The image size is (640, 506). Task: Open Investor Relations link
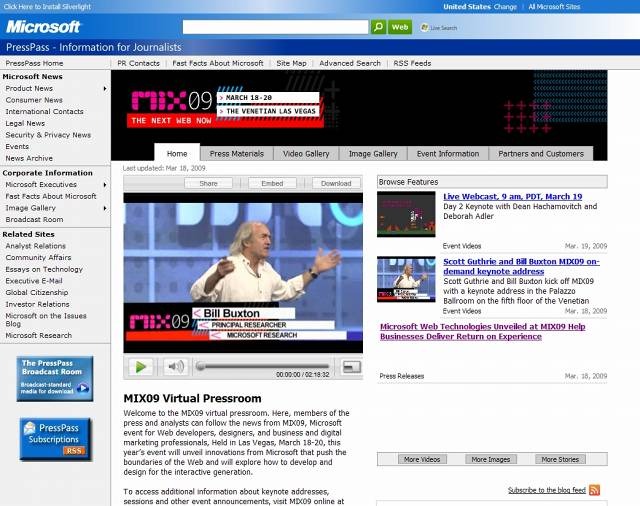point(37,304)
